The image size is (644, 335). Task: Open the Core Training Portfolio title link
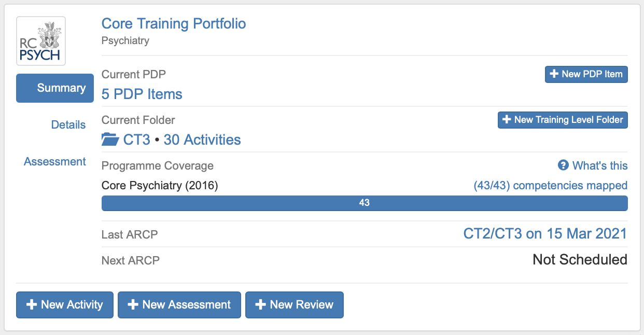[174, 23]
